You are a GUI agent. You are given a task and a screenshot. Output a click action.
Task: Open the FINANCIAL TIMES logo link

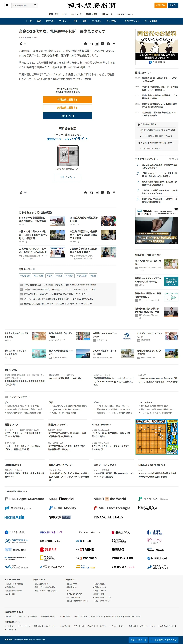click(x=108, y=517)
